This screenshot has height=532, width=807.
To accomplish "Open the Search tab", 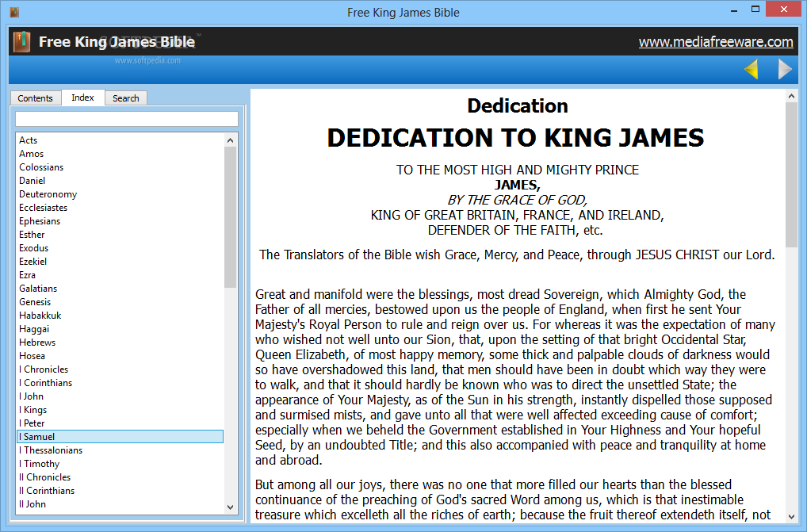I will (x=125, y=98).
